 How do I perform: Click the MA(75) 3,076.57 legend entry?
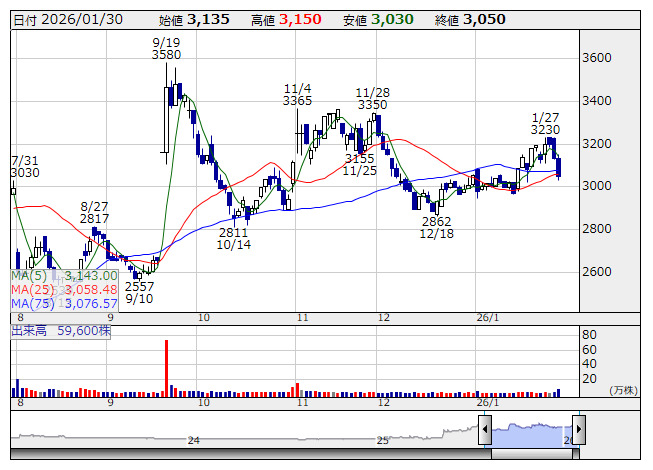[x=64, y=303]
